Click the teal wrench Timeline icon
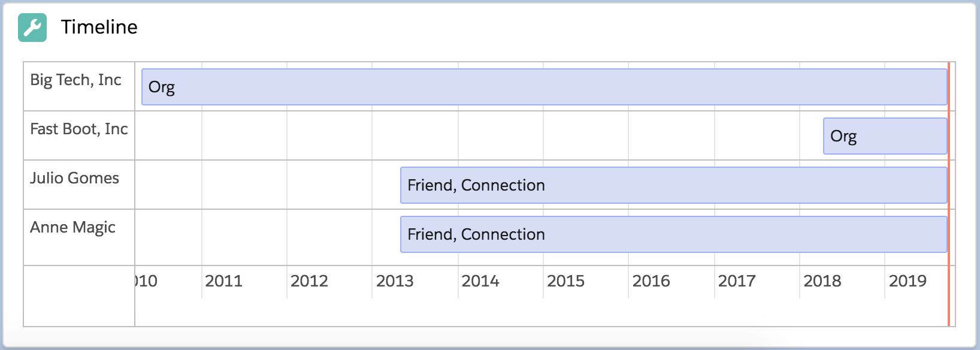 click(33, 26)
